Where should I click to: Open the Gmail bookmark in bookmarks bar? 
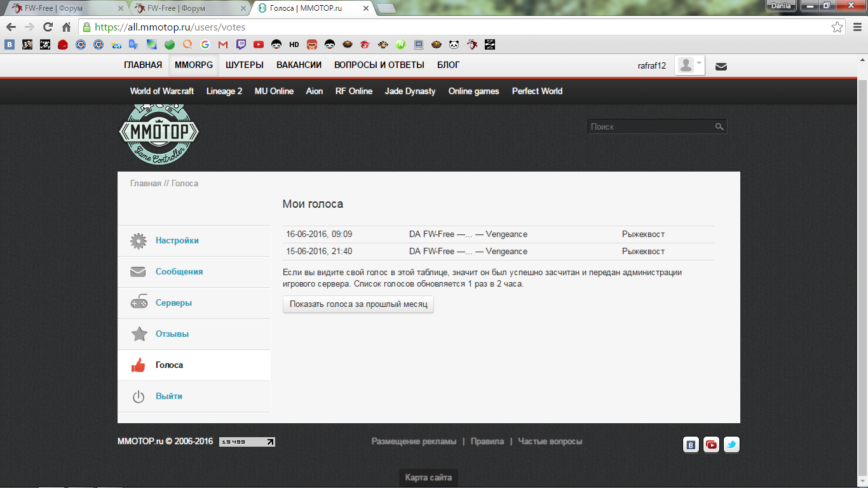[x=223, y=45]
